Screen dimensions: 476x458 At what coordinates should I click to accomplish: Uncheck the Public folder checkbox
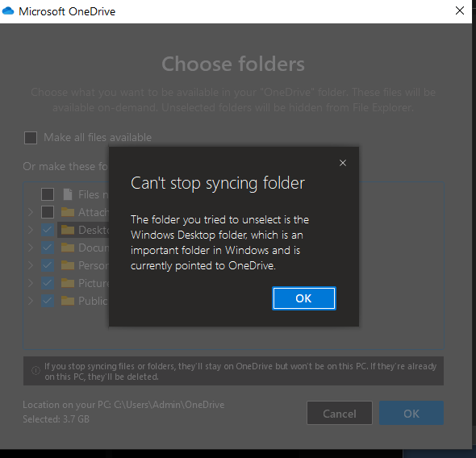[48, 301]
